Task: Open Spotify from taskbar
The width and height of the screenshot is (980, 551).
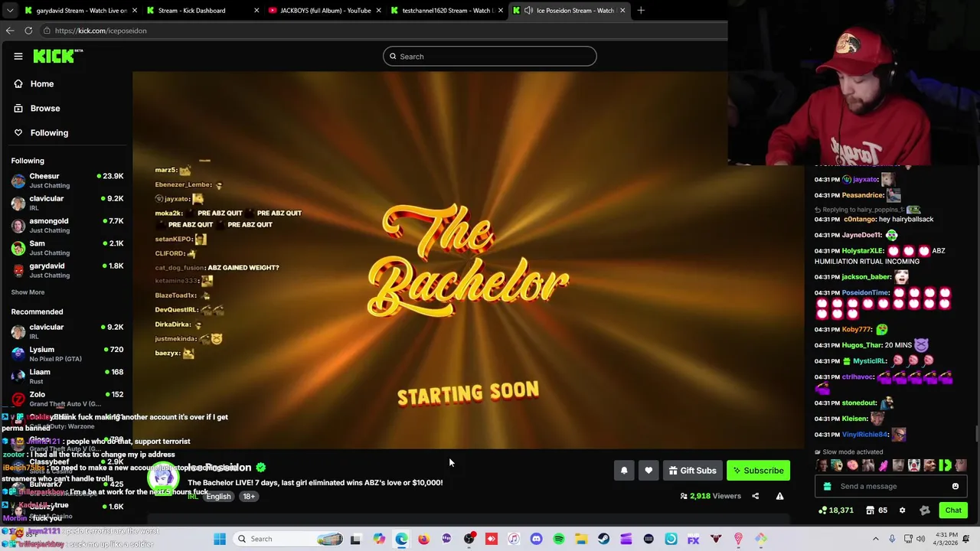Action: pyautogui.click(x=559, y=539)
